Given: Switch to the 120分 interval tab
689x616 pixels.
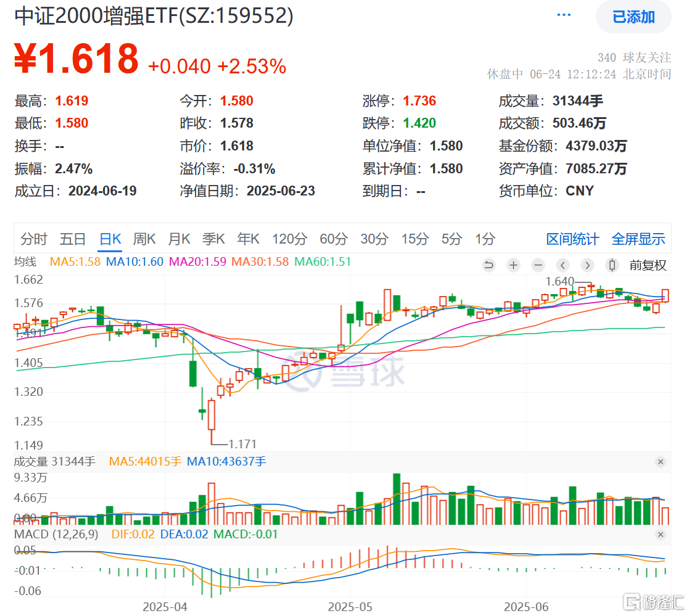Looking at the screenshot, I should 289,239.
